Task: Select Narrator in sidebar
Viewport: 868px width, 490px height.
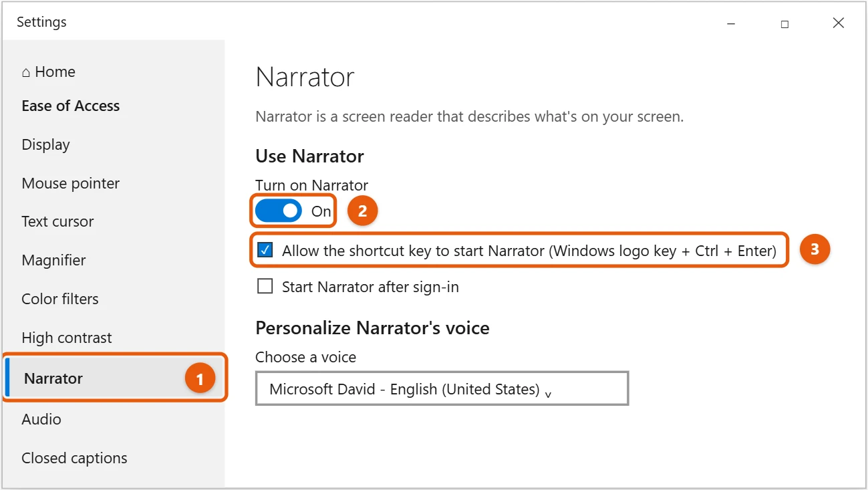Action: (115, 378)
